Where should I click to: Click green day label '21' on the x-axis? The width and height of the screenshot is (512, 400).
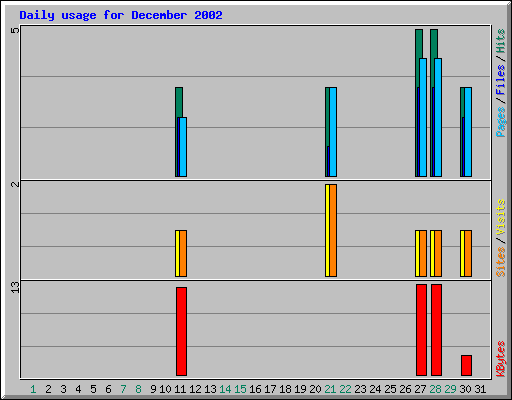pos(330,389)
